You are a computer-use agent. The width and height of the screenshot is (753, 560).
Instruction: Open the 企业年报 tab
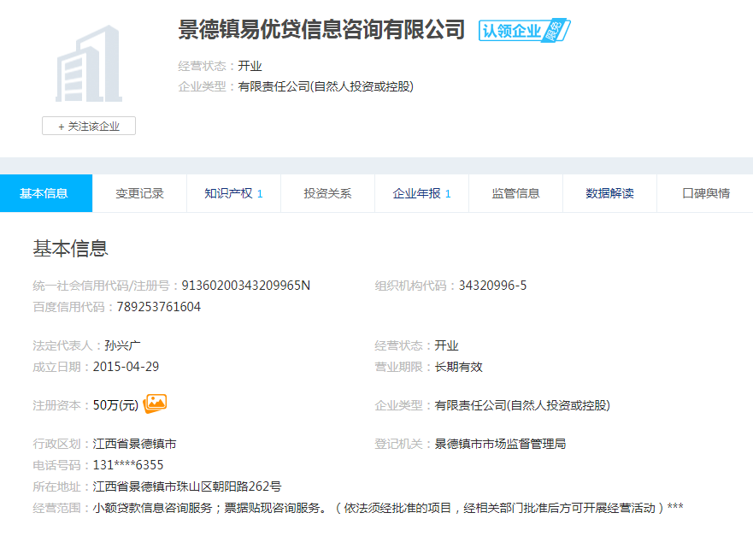(x=421, y=193)
